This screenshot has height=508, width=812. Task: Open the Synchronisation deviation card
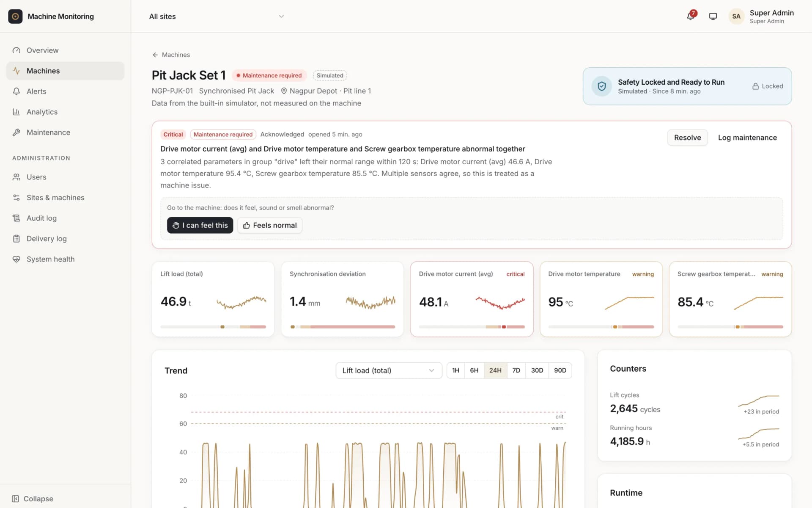tap(342, 299)
